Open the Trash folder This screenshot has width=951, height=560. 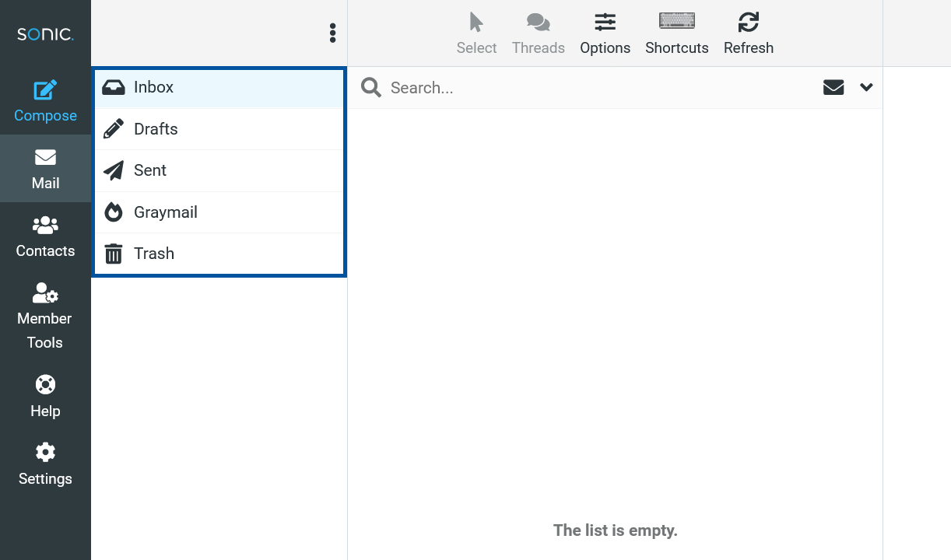point(219,254)
